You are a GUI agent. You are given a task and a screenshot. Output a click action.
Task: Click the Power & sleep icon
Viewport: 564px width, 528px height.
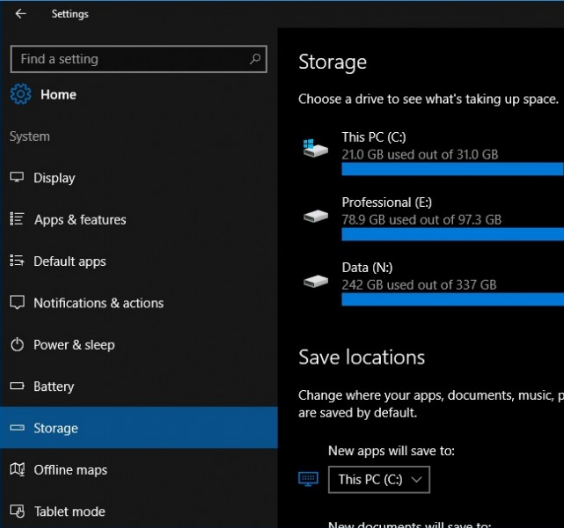click(17, 344)
